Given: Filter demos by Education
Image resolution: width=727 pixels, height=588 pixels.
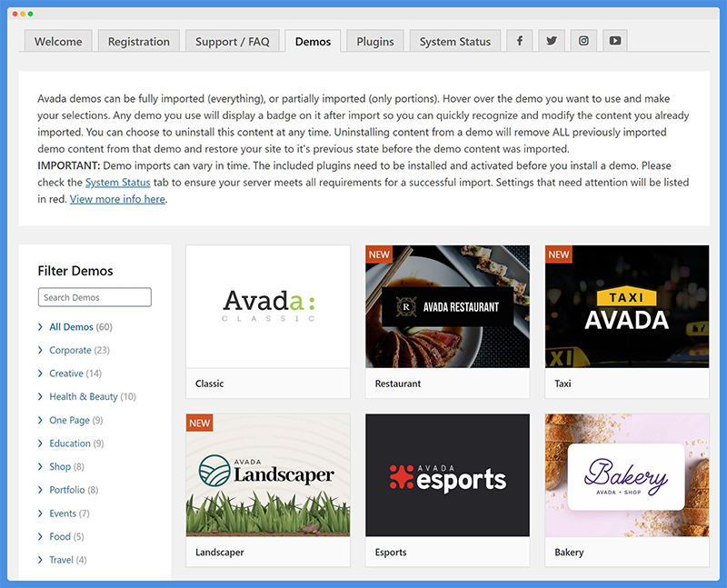Looking at the screenshot, I should tap(76, 443).
